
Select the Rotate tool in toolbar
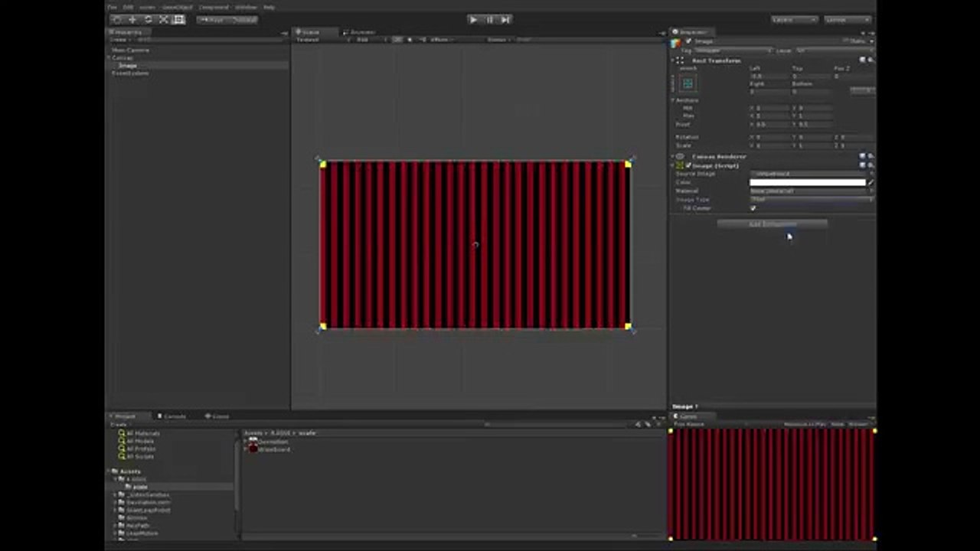(148, 19)
